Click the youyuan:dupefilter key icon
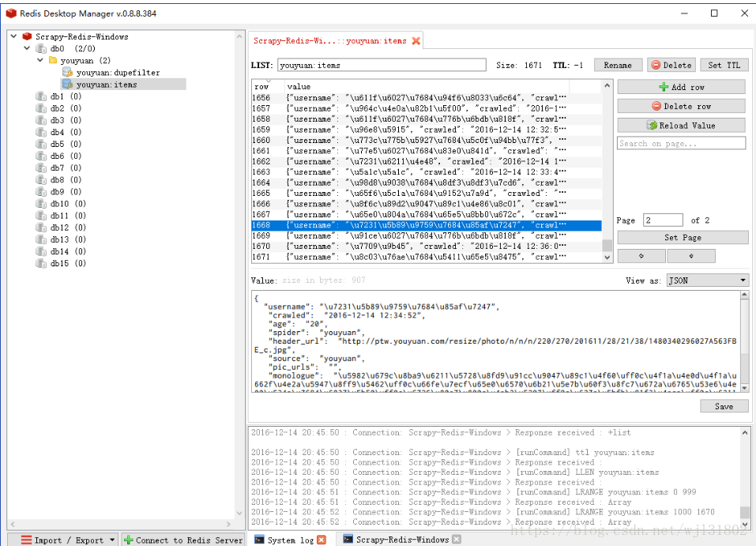Image resolution: width=756 pixels, height=546 pixels. point(67,73)
